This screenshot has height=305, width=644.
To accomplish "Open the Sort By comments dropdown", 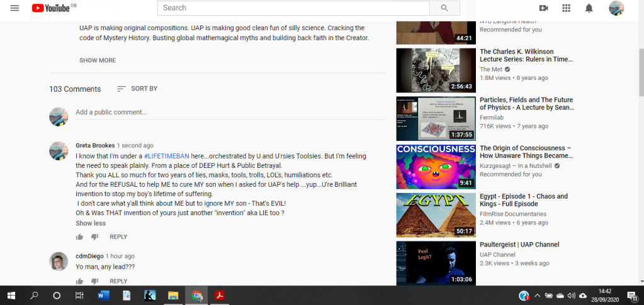I will [x=137, y=89].
